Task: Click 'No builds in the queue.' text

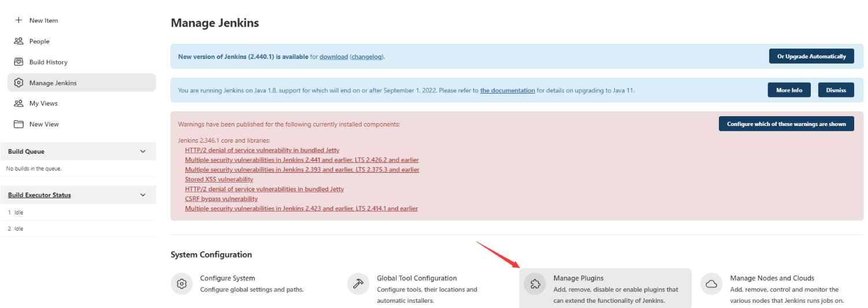Action: tap(34, 168)
